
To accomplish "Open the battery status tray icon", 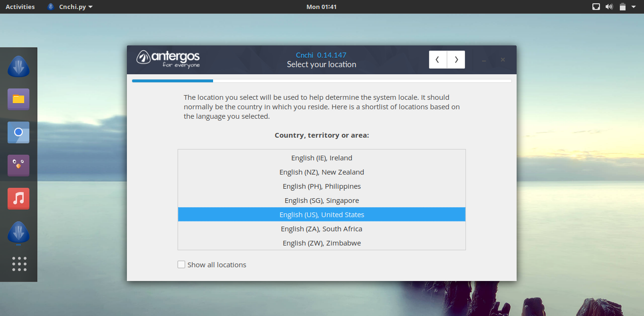I will (622, 7).
